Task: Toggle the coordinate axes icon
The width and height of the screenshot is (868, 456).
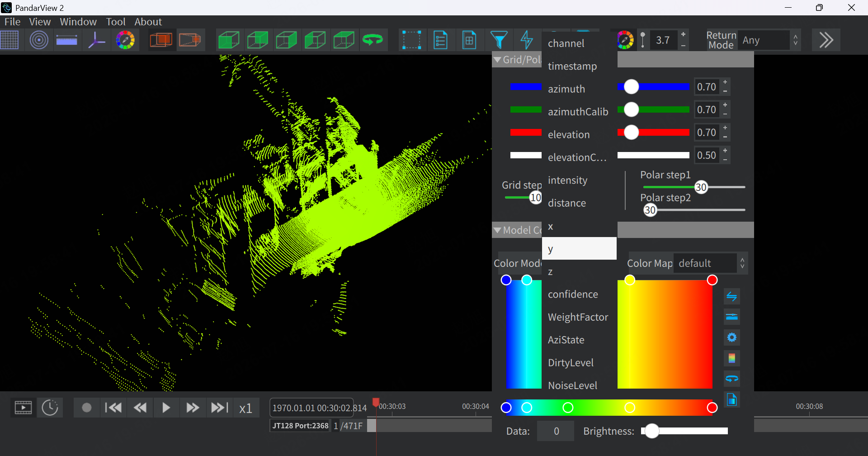Action: tap(96, 40)
